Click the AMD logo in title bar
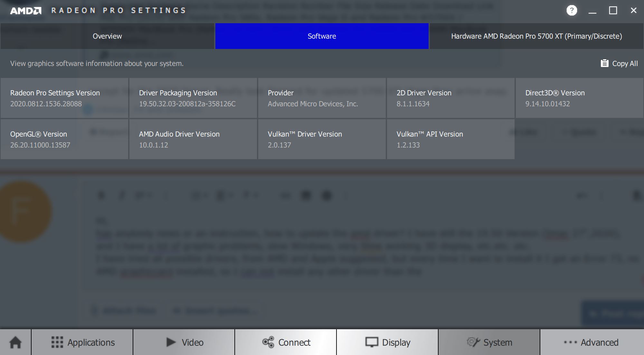 26,11
